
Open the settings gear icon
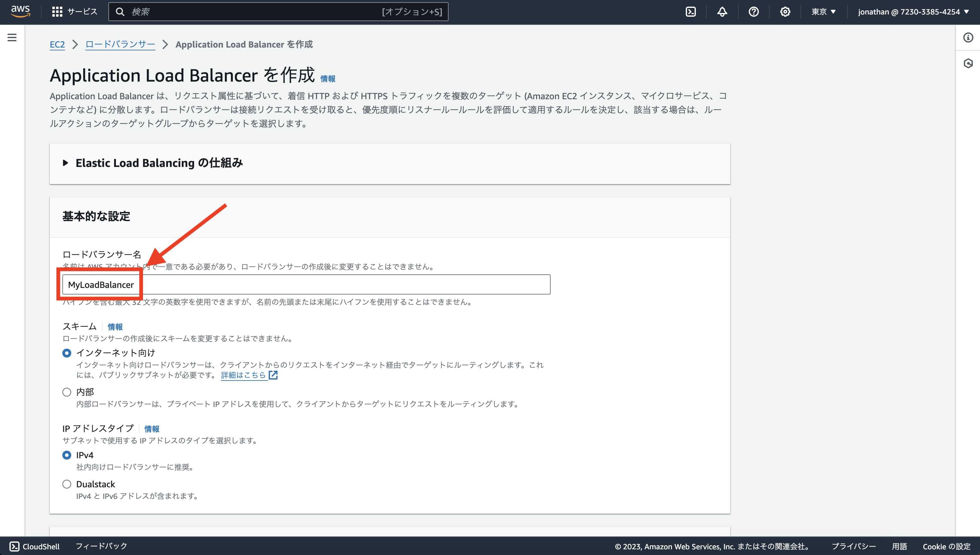pos(785,11)
